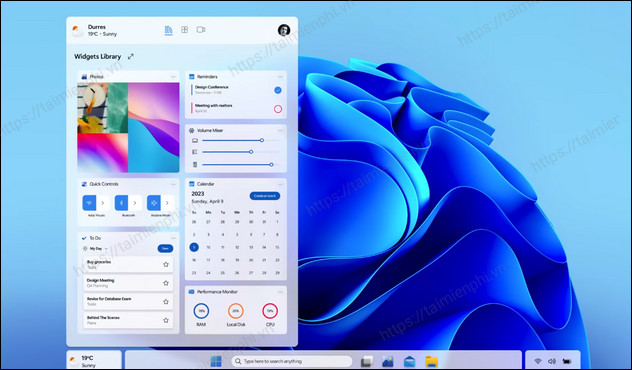The height and width of the screenshot is (370, 632).
Task: Star the Design Meeting task
Action: [166, 283]
